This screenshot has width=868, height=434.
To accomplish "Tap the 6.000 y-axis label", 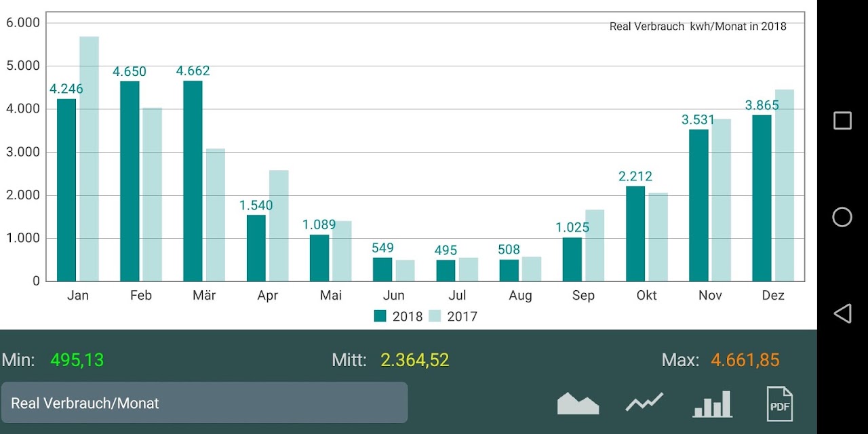I will point(23,22).
